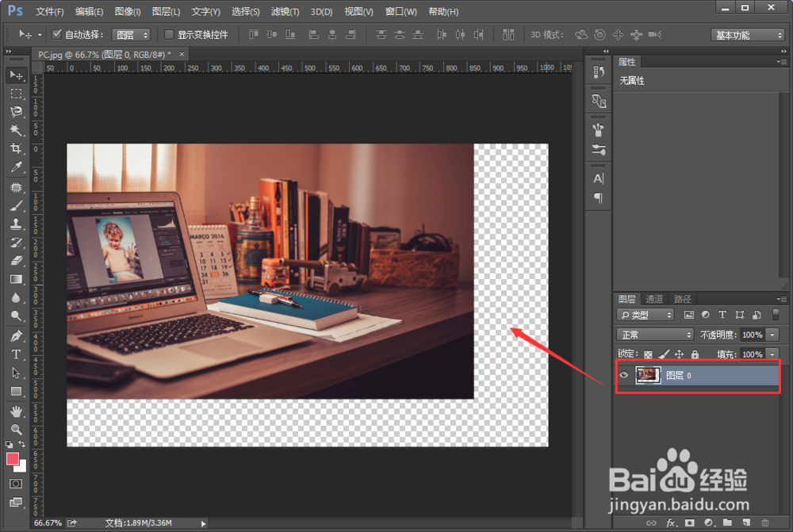Open the 正常 blend mode dropdown
Image resolution: width=793 pixels, height=532 pixels.
pyautogui.click(x=655, y=335)
